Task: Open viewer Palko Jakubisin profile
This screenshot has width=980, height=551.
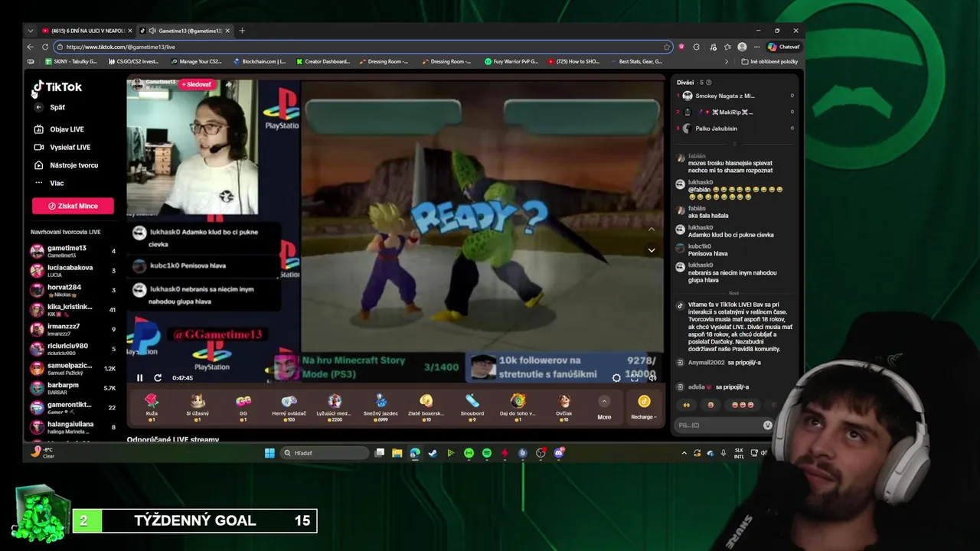Action: (716, 129)
